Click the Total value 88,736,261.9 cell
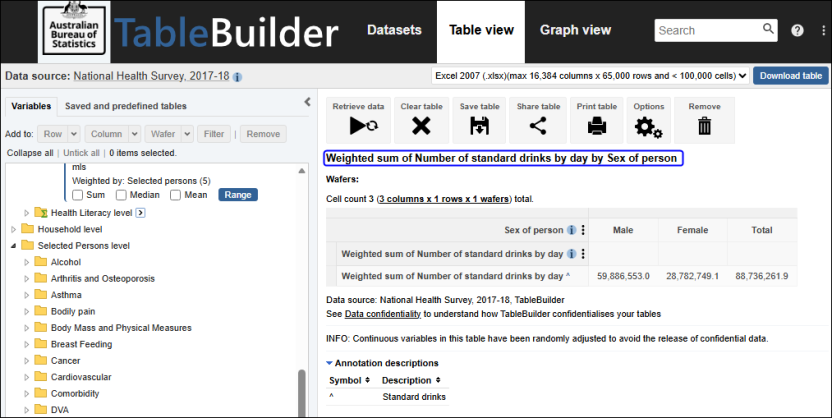The width and height of the screenshot is (832, 418). (x=761, y=276)
